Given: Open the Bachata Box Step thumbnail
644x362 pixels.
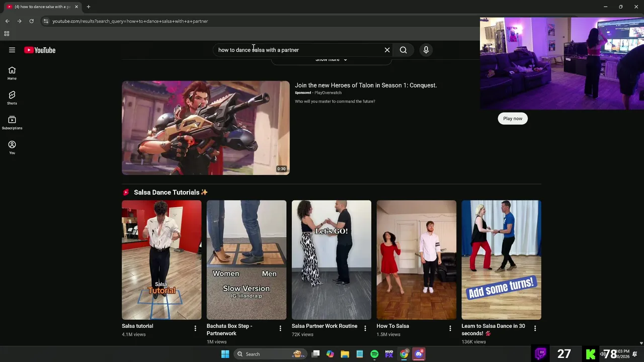Looking at the screenshot, I should pyautogui.click(x=247, y=260).
